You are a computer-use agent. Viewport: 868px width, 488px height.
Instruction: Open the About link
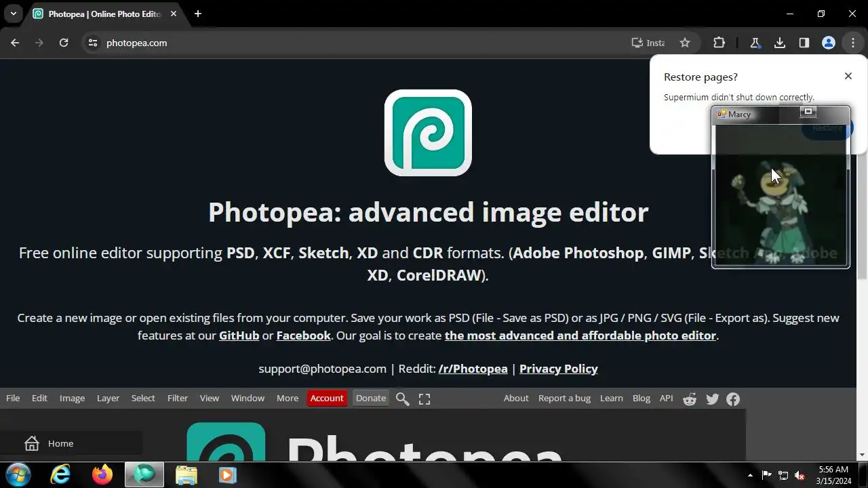click(516, 399)
